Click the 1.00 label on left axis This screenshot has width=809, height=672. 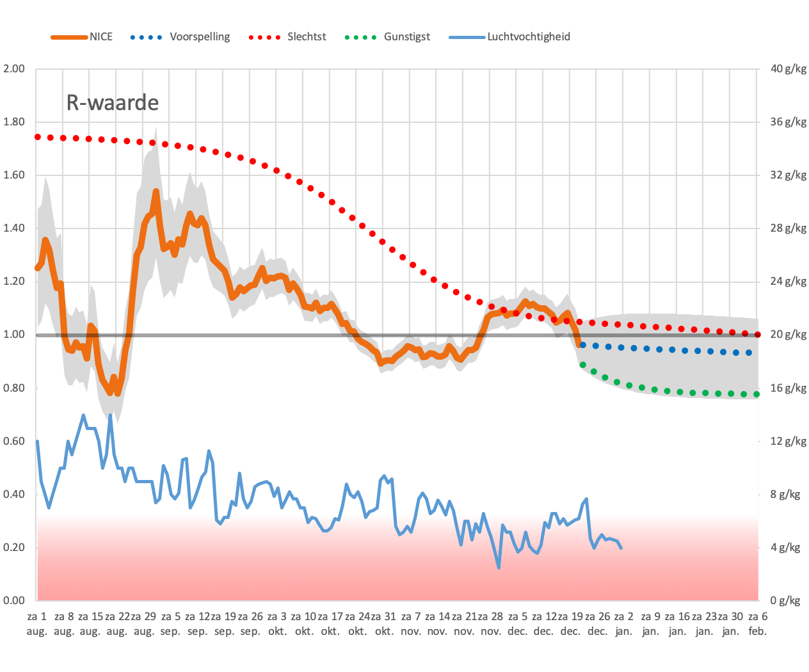[14, 335]
